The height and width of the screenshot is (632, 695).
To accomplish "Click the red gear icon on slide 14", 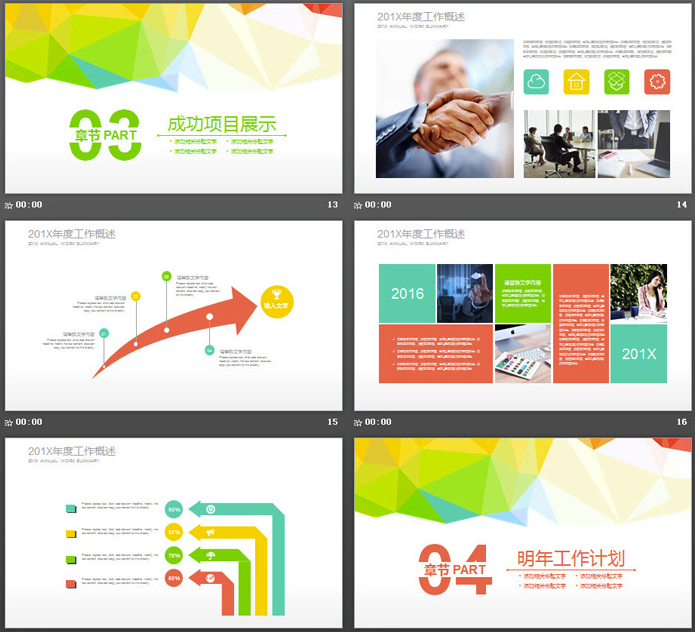I will click(657, 82).
